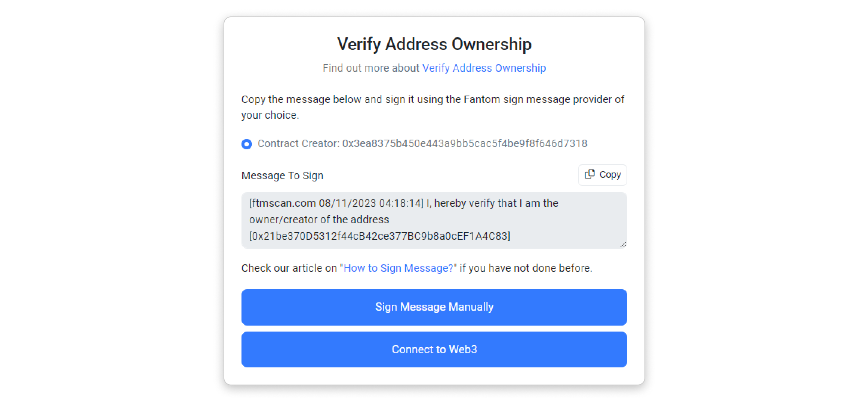
Task: Click the 0x21be370D… address line in message
Action: (379, 236)
